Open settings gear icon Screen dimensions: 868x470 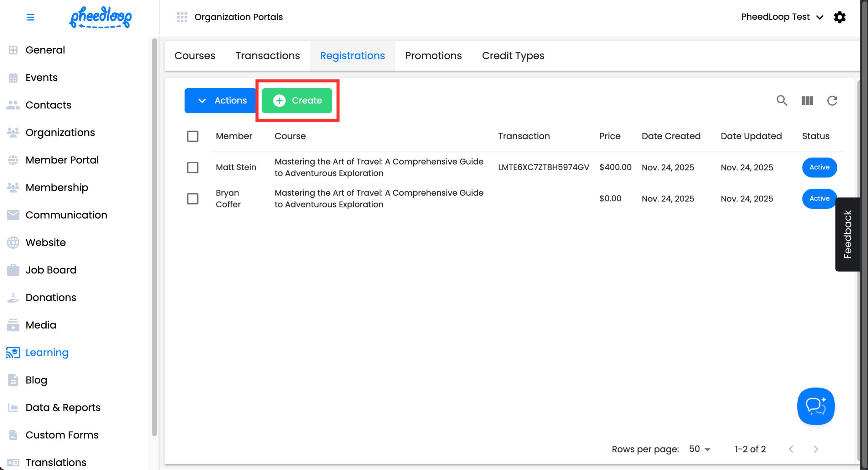840,17
